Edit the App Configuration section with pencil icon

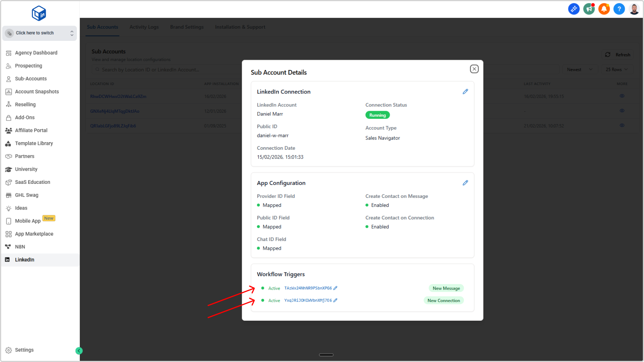click(x=465, y=183)
